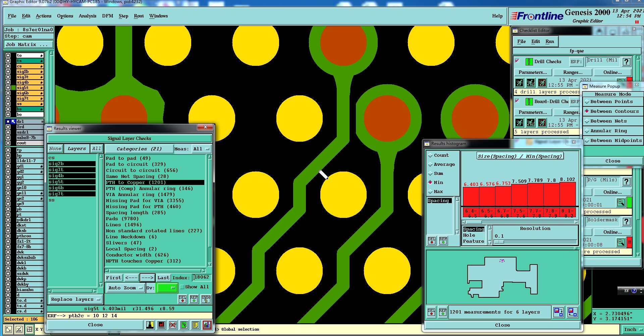Open the Replace layers dropdown
Image resolution: width=644 pixels, height=336 pixels.
[x=75, y=299]
